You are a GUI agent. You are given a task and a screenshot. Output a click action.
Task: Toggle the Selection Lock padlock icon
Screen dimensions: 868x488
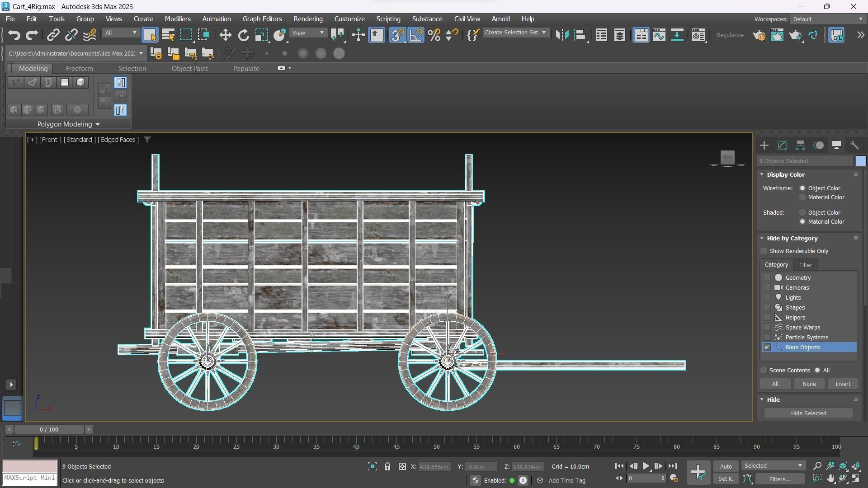(387, 467)
